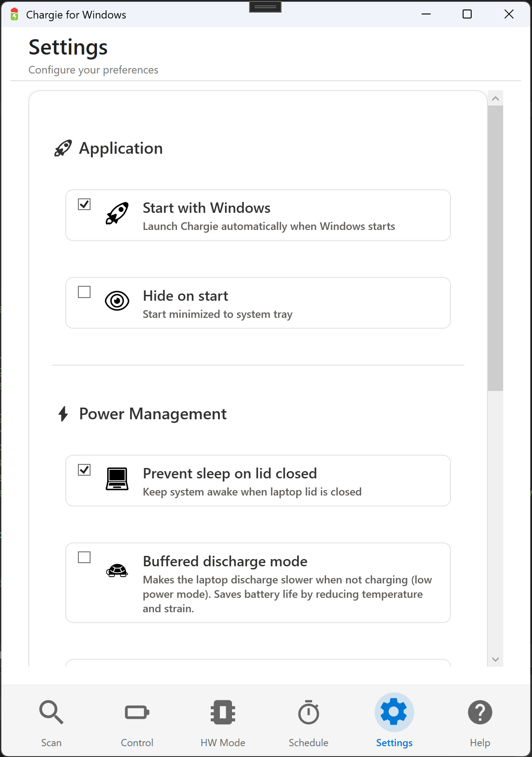Viewport: 532px width, 757px height.
Task: Click the HW Mode tab label
Action: [223, 743]
